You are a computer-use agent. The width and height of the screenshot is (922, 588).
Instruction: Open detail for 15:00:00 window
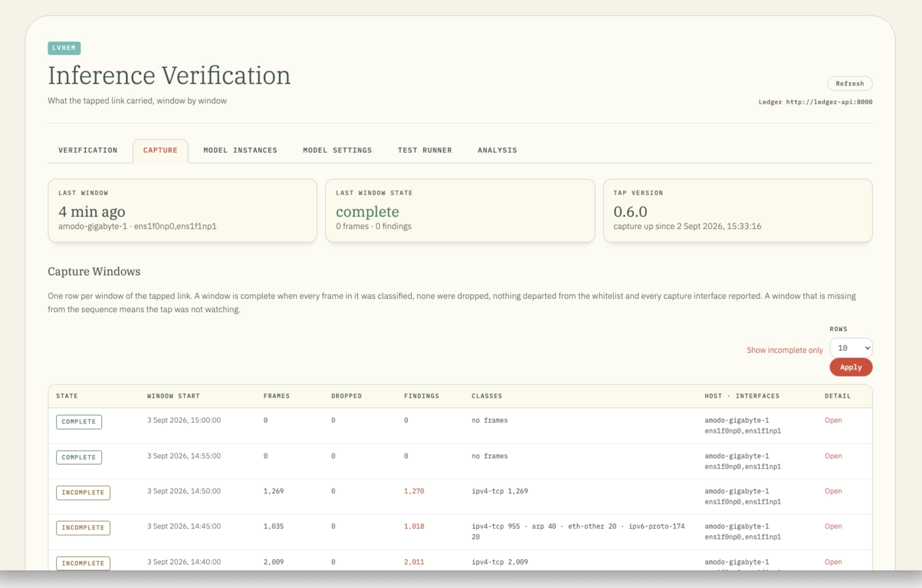pos(833,421)
